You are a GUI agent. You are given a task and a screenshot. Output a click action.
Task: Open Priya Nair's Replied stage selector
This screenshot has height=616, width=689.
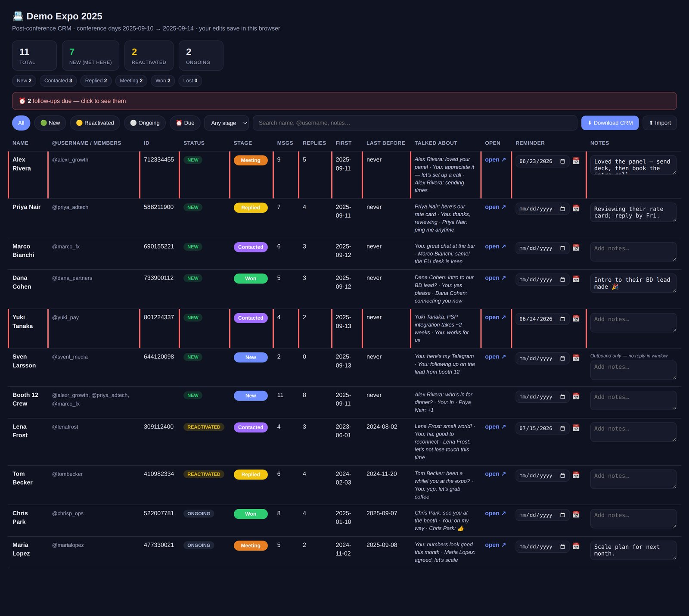click(251, 208)
